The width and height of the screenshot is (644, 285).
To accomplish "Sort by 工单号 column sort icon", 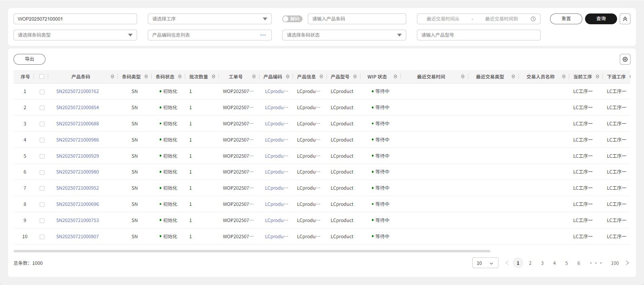I will coord(254,77).
